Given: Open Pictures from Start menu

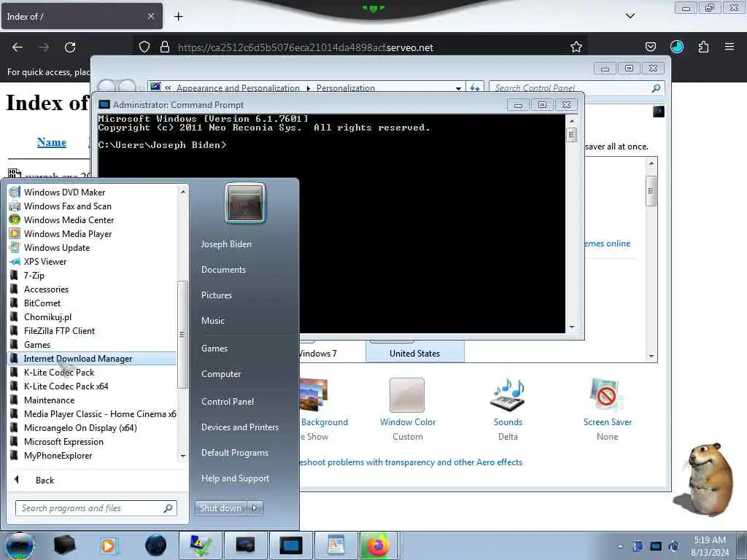Looking at the screenshot, I should point(216,295).
